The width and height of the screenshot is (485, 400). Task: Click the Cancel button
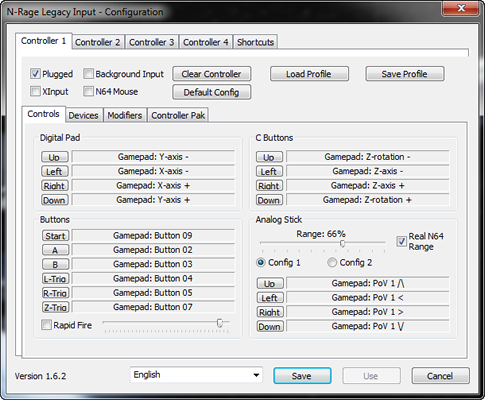pyautogui.click(x=440, y=376)
